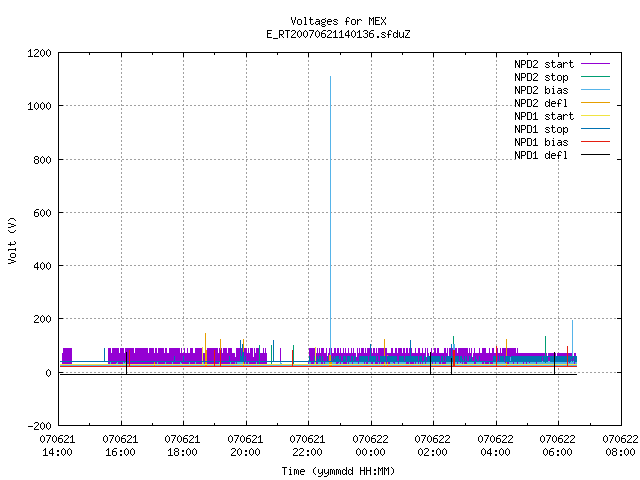Screen dimensions: 640x480
Task: Click the x-axis tick label '070622 08:00'
Action: 620,446
